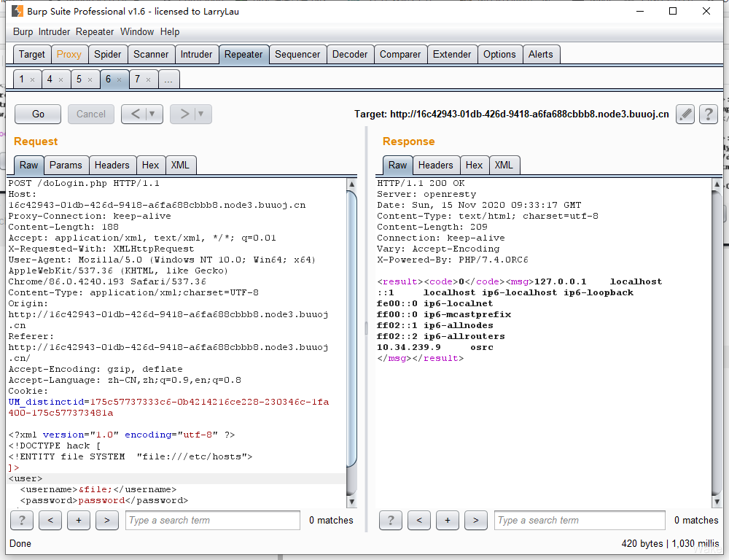Click the request search help icon
The height and width of the screenshot is (560, 729).
click(22, 520)
